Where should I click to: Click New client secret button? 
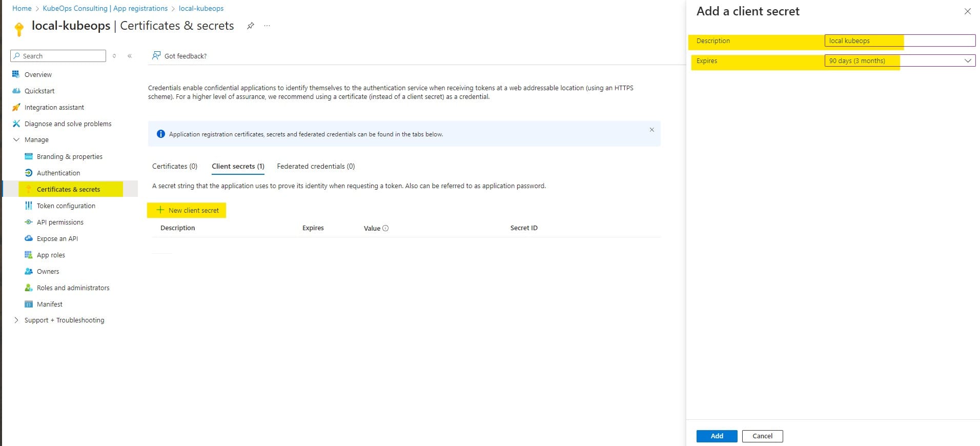[x=187, y=210]
